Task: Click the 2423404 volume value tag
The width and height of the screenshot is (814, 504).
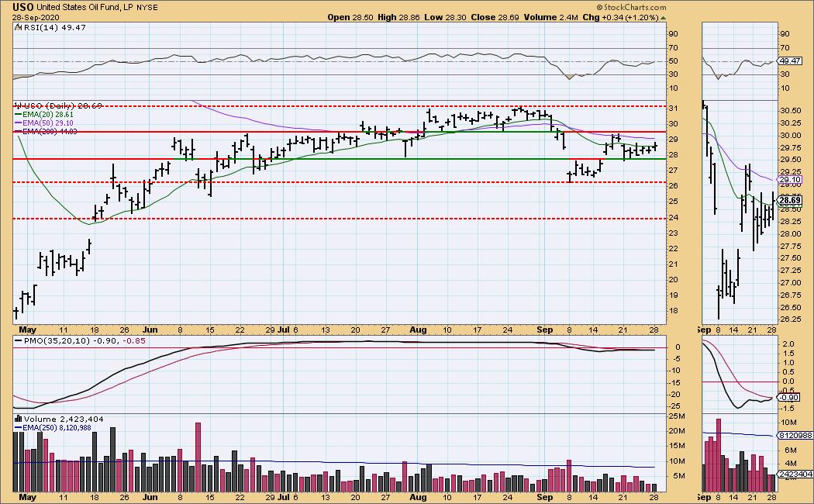Action: 794,474
